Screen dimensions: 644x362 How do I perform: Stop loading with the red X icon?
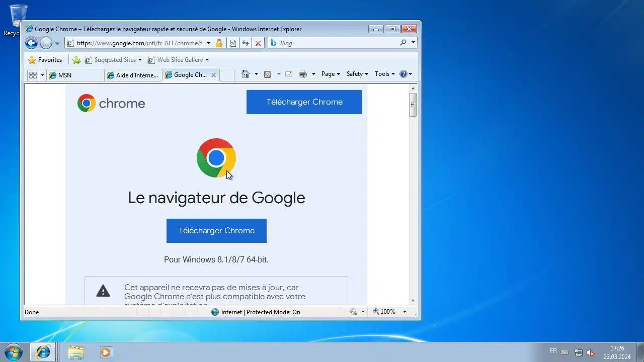(258, 43)
